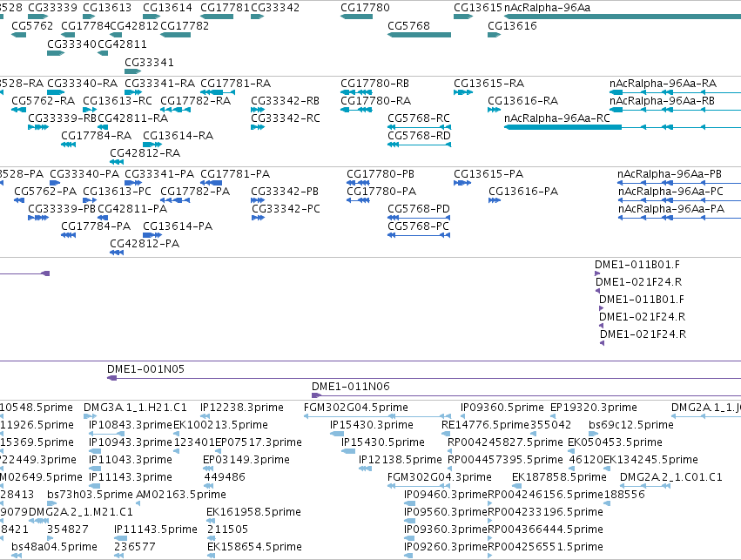Click EST 449486
This screenshot has height=560, width=741.
click(225, 477)
